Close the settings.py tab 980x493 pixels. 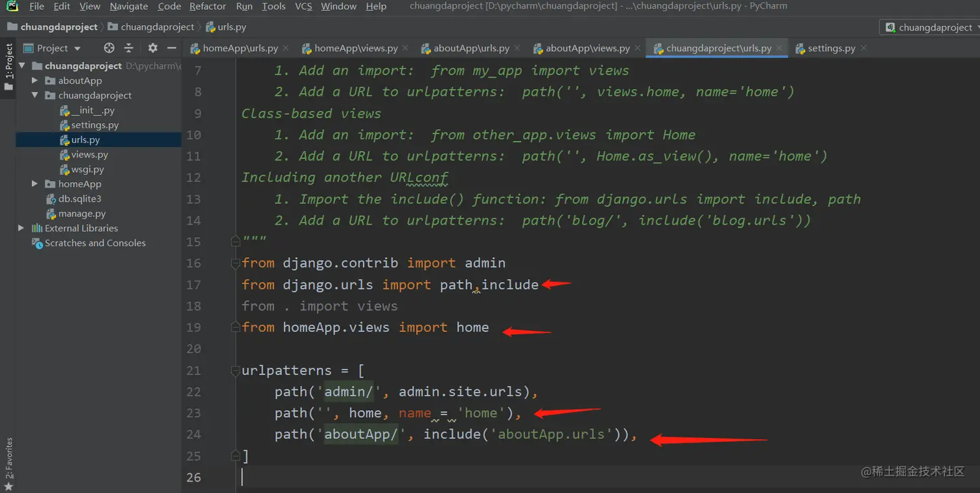coord(863,48)
